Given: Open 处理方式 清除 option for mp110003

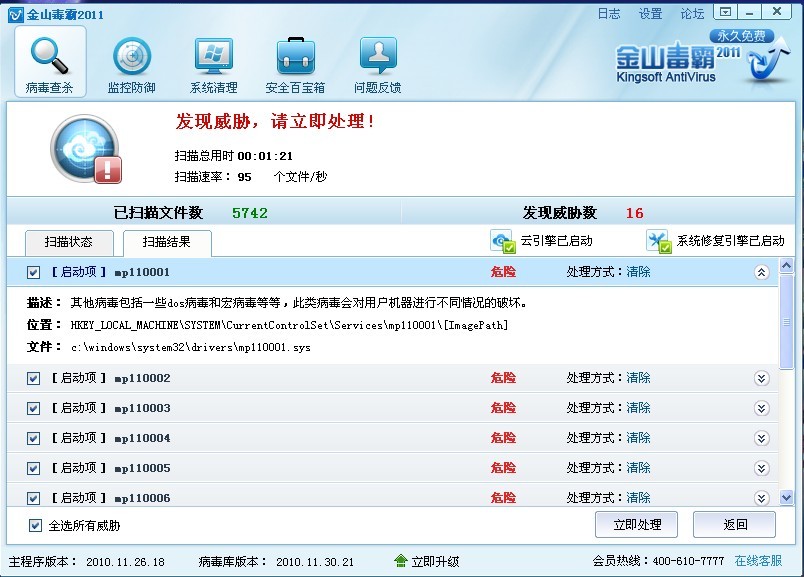Looking at the screenshot, I should pyautogui.click(x=638, y=408).
